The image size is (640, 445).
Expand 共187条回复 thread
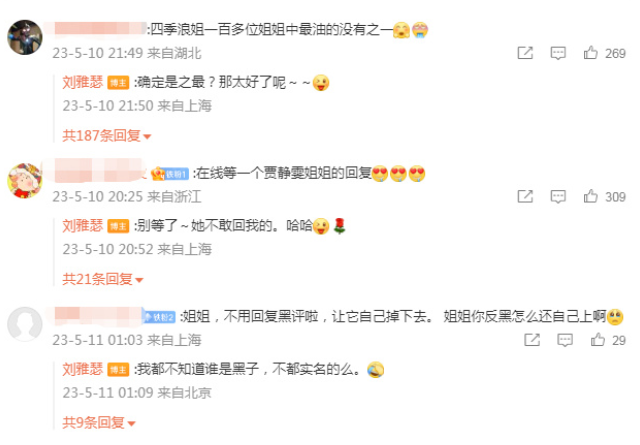[107, 136]
